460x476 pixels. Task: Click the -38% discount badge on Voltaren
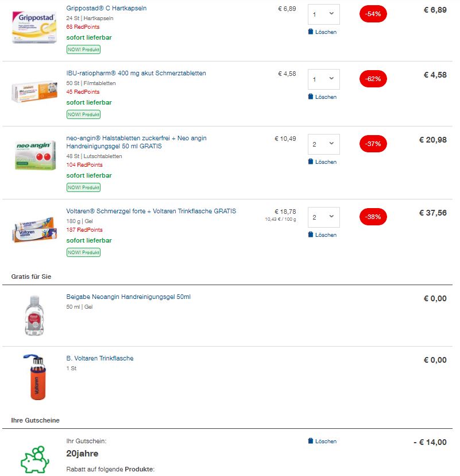point(373,217)
